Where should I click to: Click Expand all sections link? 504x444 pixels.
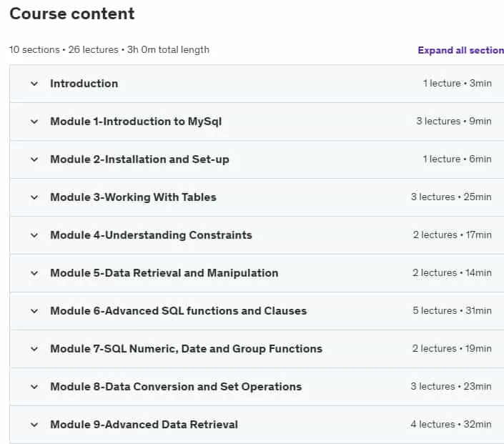click(x=460, y=50)
